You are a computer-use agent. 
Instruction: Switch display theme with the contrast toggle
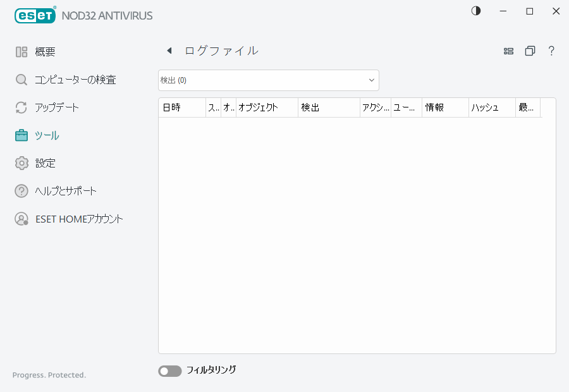pos(475,11)
